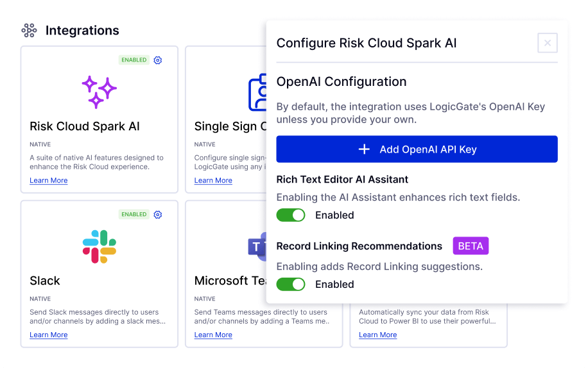Close the Configure Risk Cloud Spark AI panel
Viewport: 588px width, 368px height.
tap(548, 43)
